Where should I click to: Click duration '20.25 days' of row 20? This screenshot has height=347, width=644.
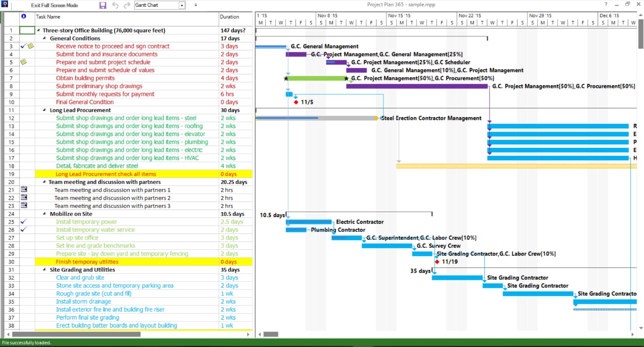(x=236, y=182)
